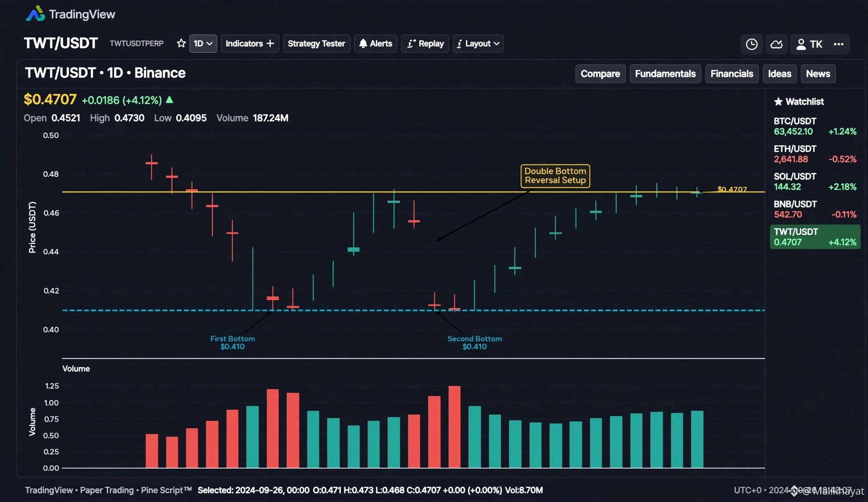Click the Open 0.4521 value
868x502 pixels.
(66, 118)
